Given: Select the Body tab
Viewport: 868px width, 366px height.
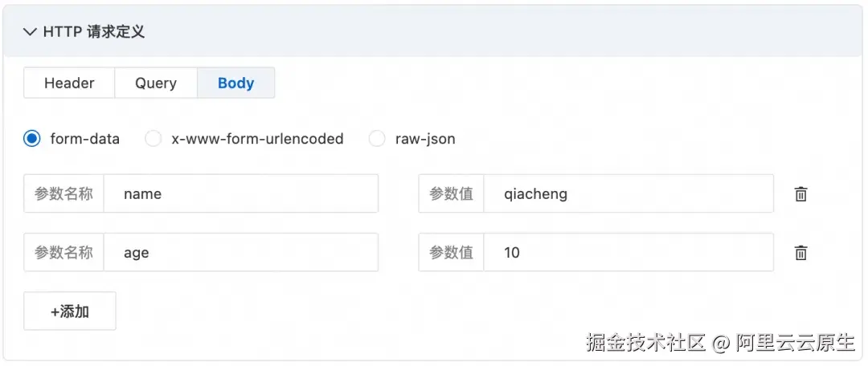Looking at the screenshot, I should 235,83.
